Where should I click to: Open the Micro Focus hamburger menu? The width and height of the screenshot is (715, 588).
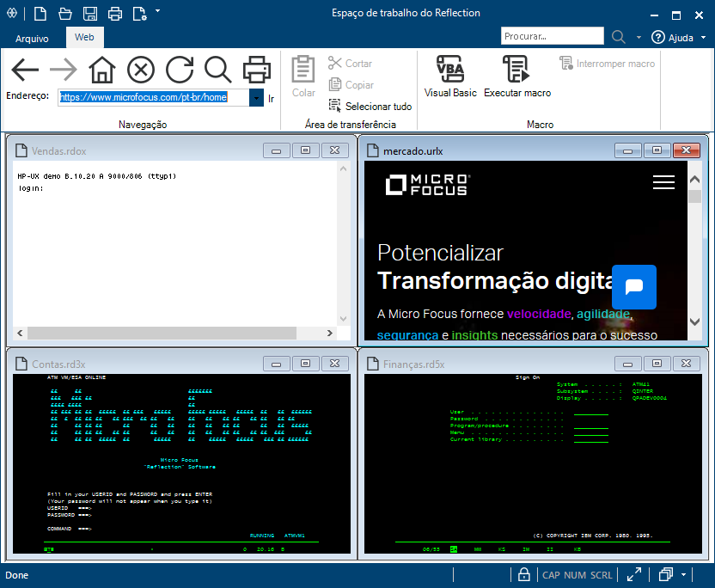point(663,182)
